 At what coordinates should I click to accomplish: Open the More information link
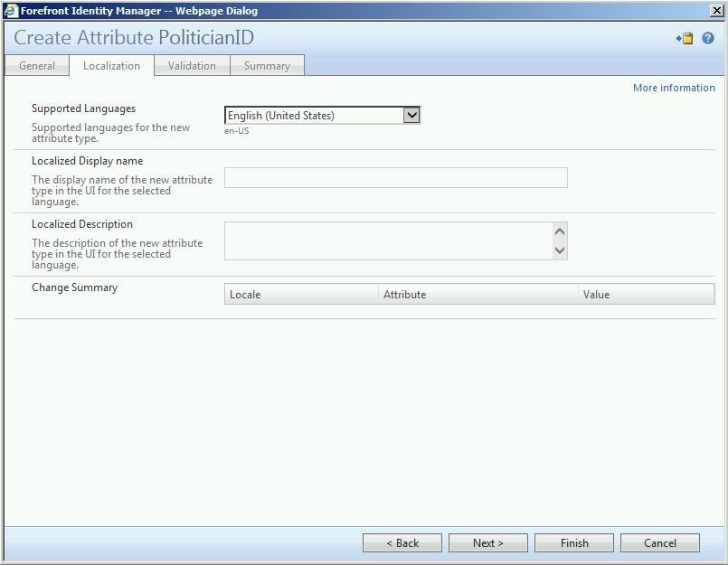pos(674,88)
